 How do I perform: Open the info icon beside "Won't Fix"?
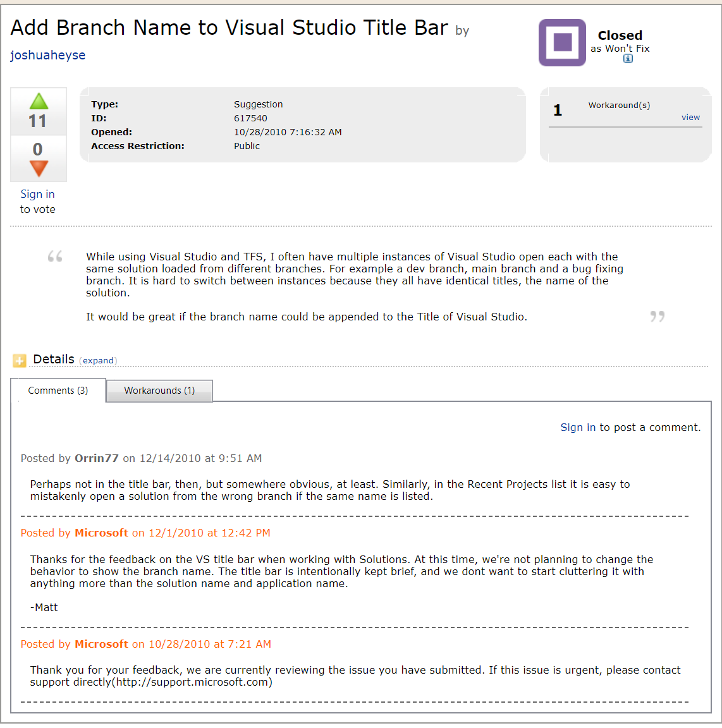point(627,58)
